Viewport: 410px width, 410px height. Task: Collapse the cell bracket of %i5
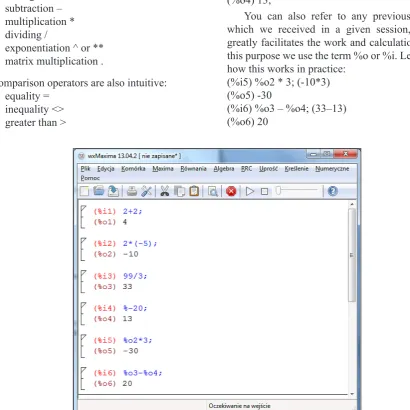(83, 346)
